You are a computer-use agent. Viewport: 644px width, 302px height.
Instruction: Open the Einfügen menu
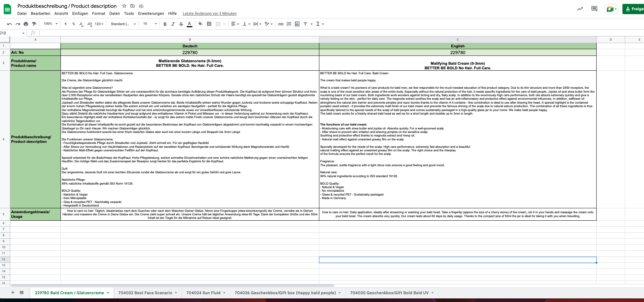click(x=80, y=13)
